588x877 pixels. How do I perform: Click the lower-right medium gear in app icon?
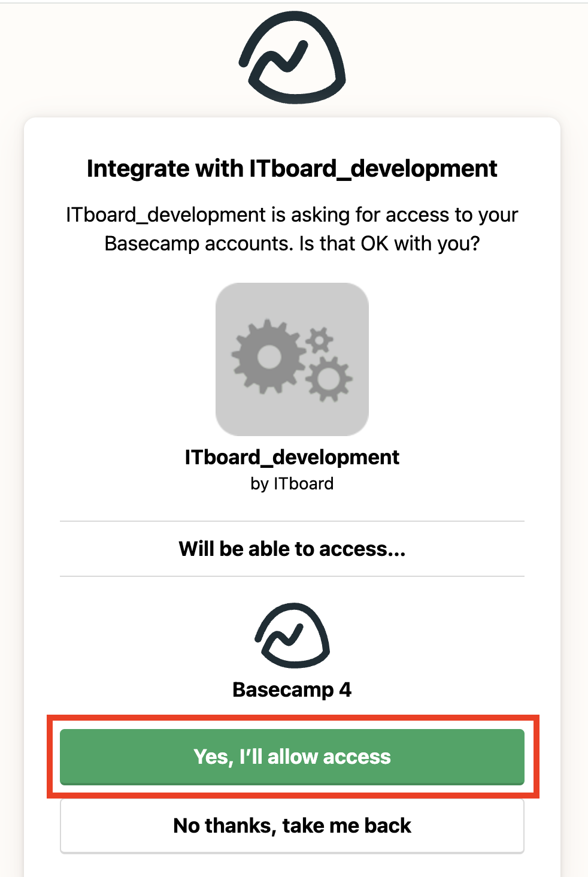click(x=329, y=378)
